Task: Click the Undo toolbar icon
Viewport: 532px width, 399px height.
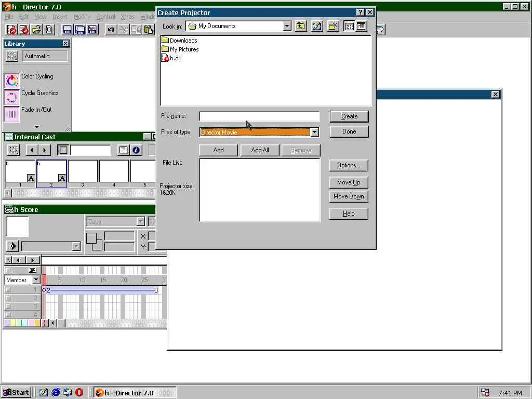Action: tap(111, 30)
